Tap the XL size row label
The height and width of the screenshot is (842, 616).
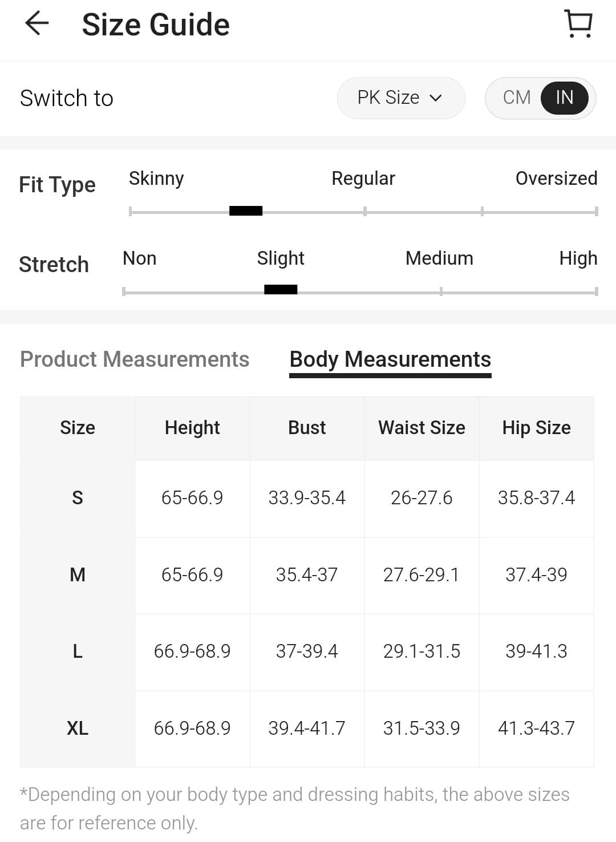(x=78, y=728)
